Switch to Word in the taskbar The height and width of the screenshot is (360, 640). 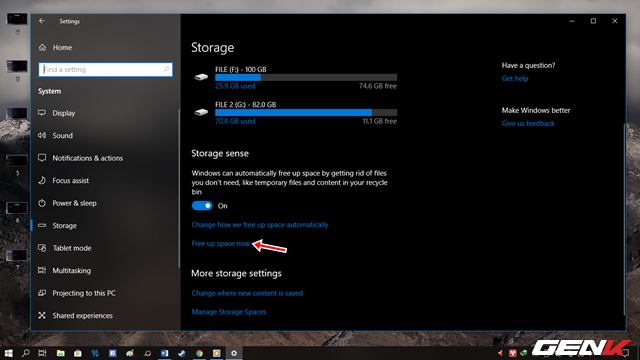(164, 353)
